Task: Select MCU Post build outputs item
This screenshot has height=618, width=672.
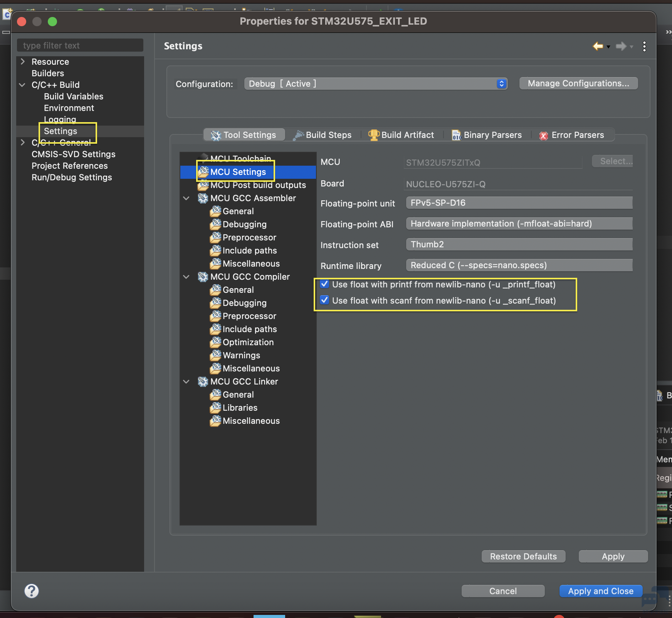Action: point(258,185)
